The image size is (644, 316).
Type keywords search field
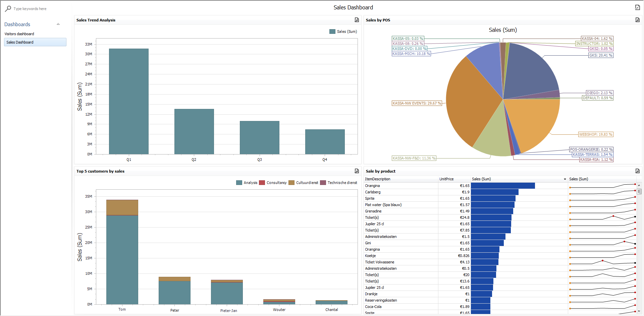point(37,9)
